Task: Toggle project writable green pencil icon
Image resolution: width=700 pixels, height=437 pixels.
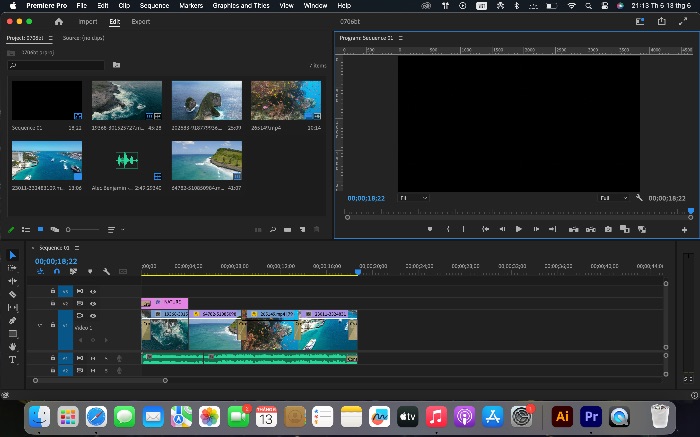Action: (12, 229)
